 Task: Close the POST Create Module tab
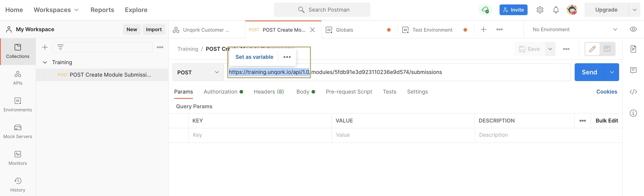point(312,30)
